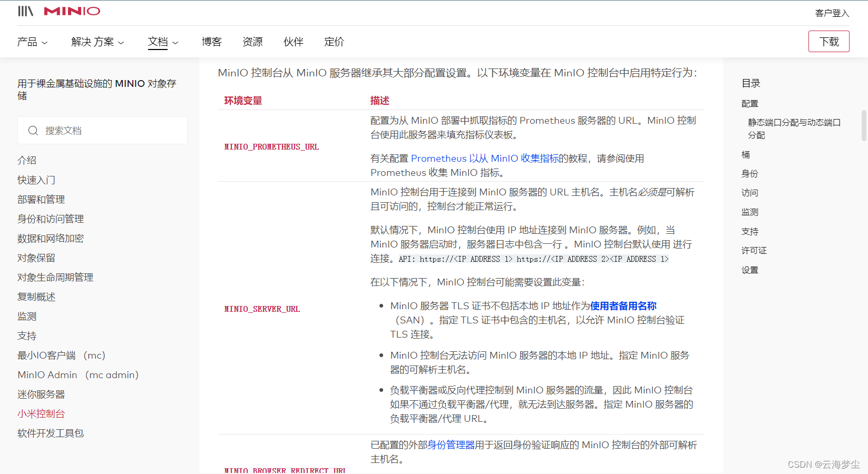Image resolution: width=868 pixels, height=474 pixels.
Task: Click the sidebar title 用于裸金属基础设施的 MINIO 对象存储
Action: pyautogui.click(x=97, y=90)
